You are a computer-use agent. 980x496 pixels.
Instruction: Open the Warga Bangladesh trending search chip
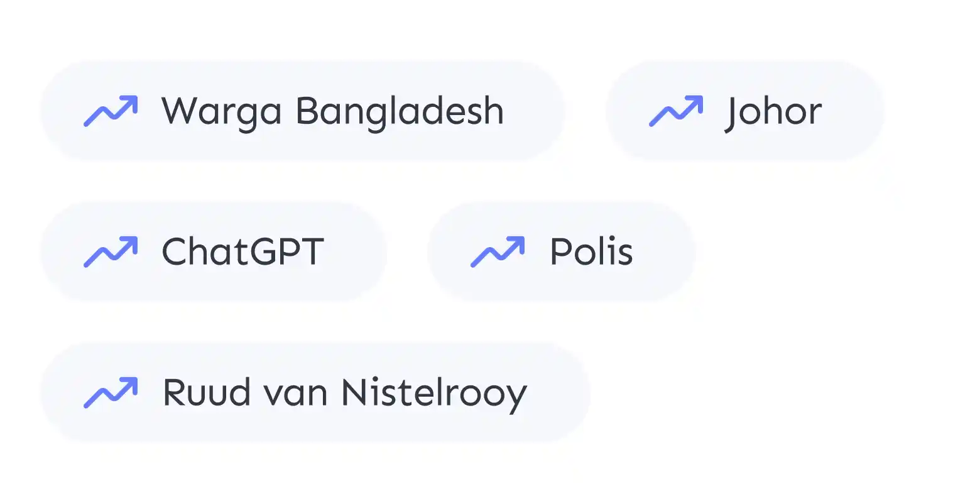(303, 111)
